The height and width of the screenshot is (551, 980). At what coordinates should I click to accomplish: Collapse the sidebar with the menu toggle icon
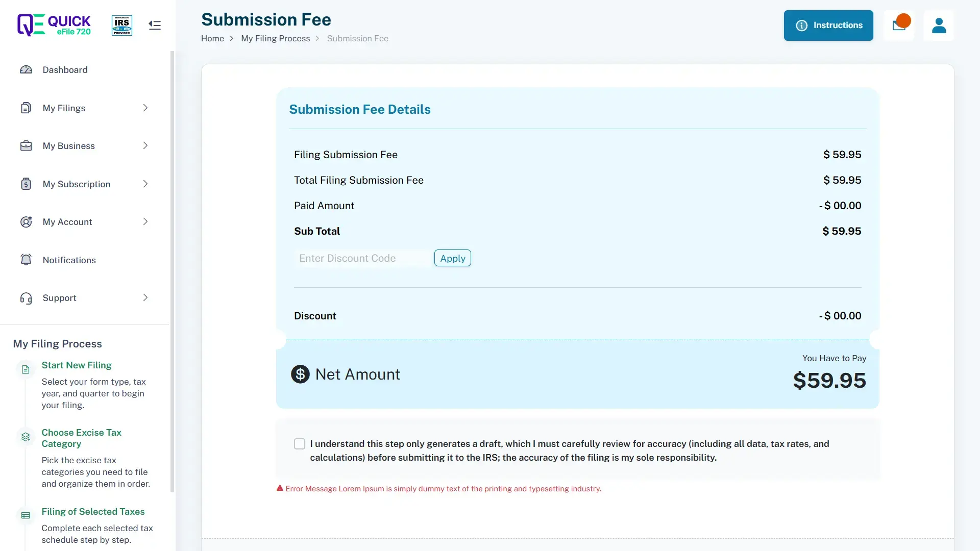tap(155, 25)
